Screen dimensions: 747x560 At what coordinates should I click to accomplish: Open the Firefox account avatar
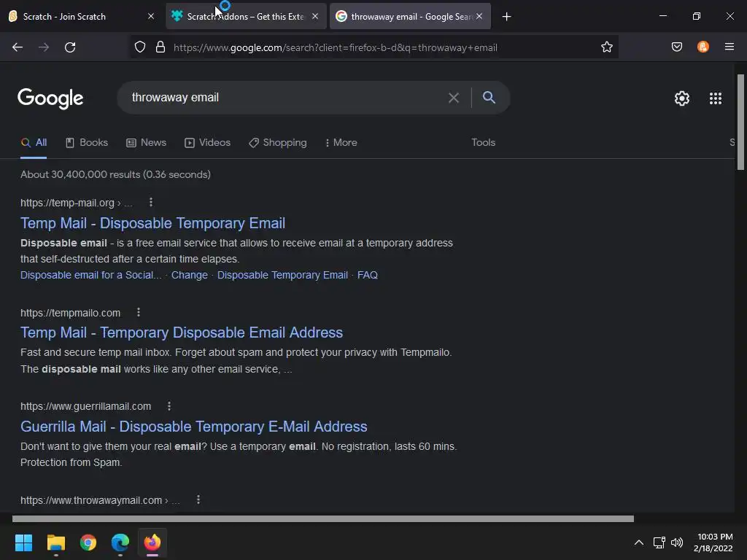point(703,47)
